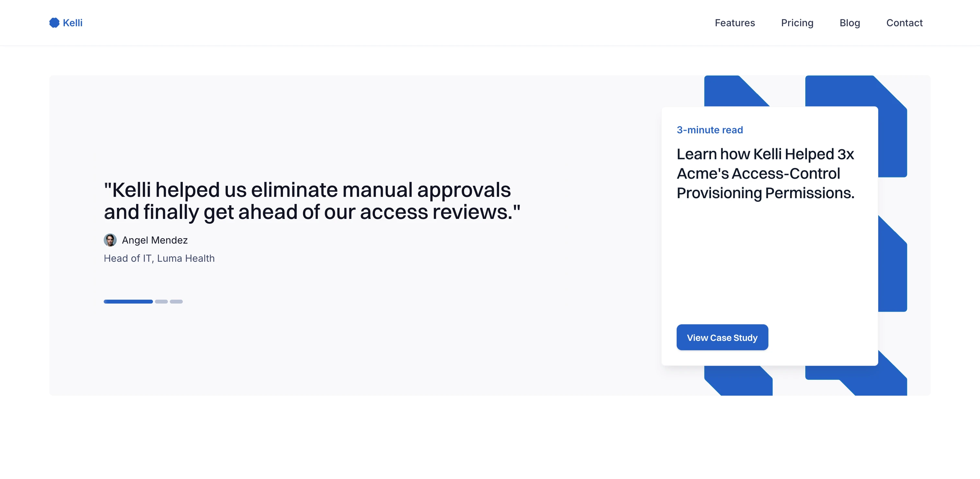
Task: Click the Kelli logo icon
Action: point(54,23)
